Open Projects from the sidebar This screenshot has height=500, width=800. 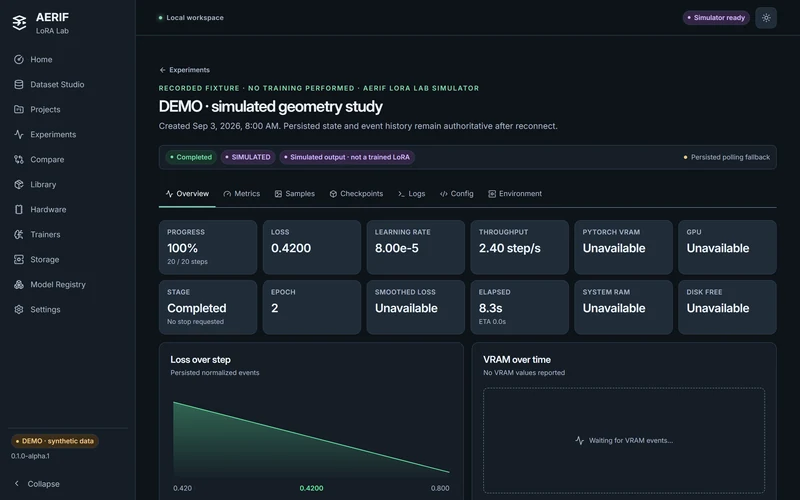point(67,110)
